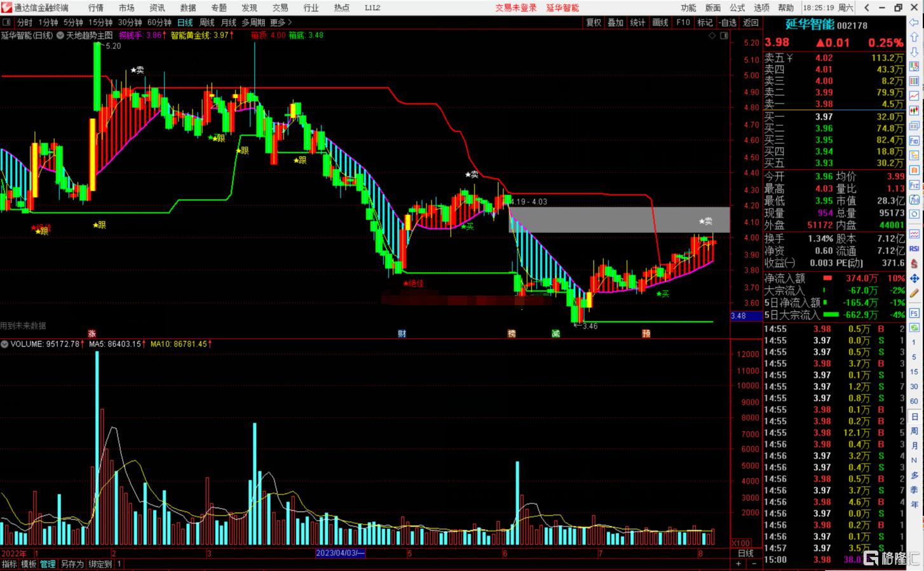Select the 管理 tab at bottom
Viewport: 924px width, 571px height.
pyautogui.click(x=48, y=564)
